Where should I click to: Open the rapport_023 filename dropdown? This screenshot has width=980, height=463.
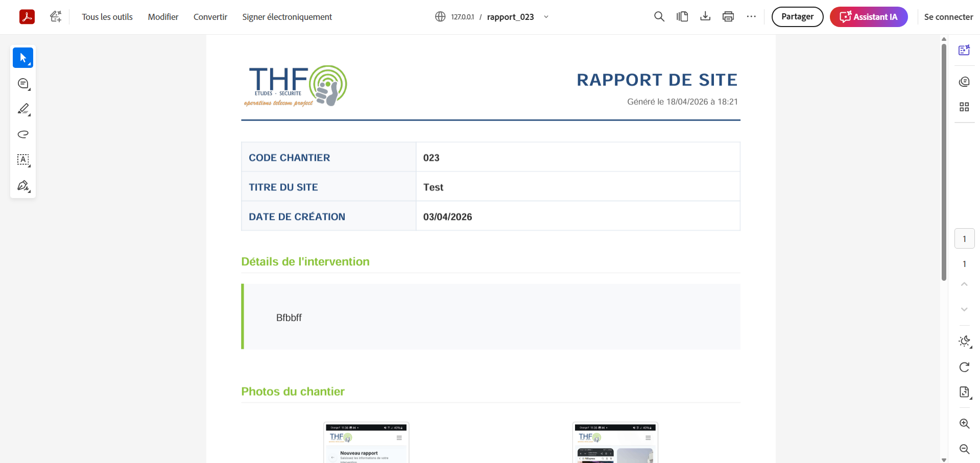(x=546, y=17)
